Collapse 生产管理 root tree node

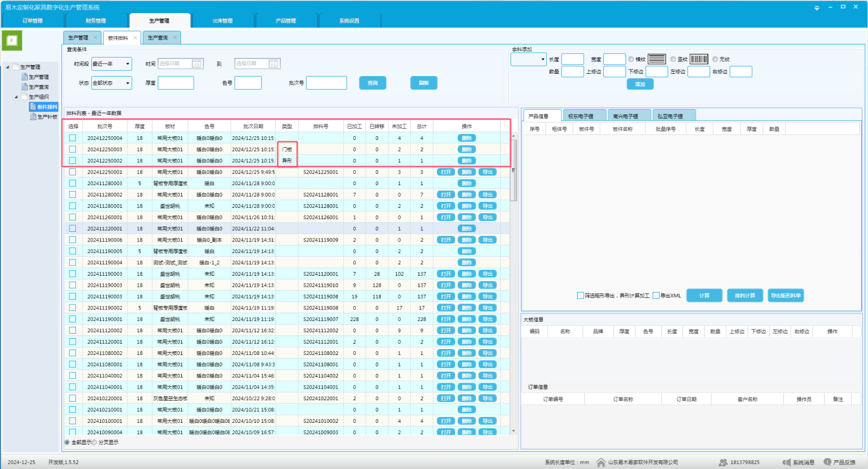pos(8,67)
